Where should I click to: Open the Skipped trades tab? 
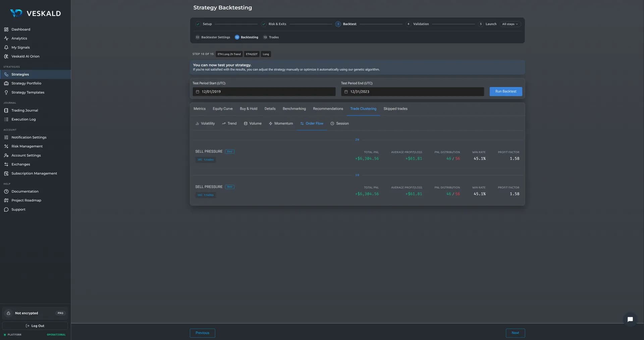395,109
